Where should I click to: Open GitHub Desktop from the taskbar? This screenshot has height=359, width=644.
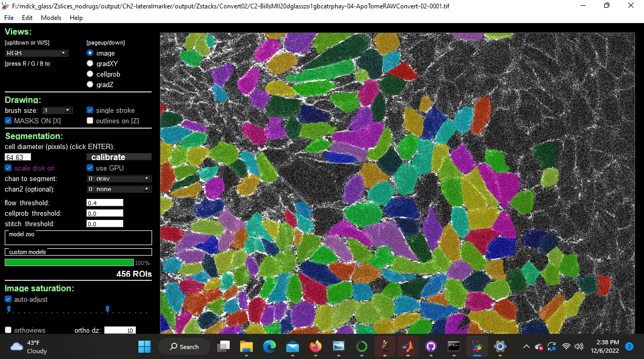coord(431,346)
